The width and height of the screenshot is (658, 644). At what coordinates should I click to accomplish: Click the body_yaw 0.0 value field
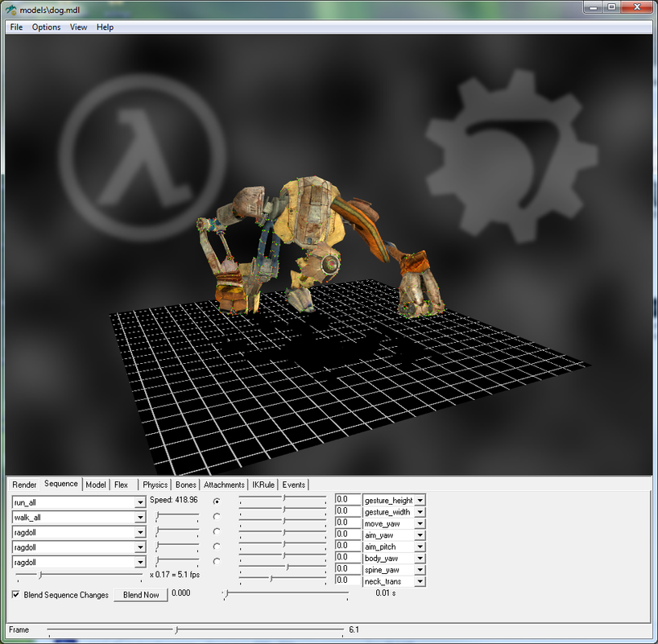[x=347, y=557]
